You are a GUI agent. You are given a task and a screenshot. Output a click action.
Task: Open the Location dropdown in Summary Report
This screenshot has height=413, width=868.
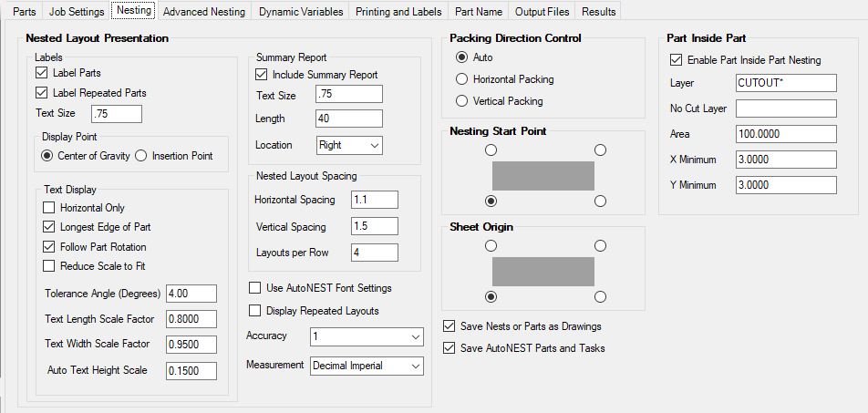pos(349,145)
